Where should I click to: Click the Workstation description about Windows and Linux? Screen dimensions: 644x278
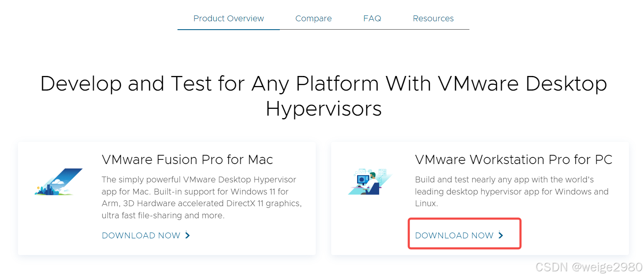512,192
